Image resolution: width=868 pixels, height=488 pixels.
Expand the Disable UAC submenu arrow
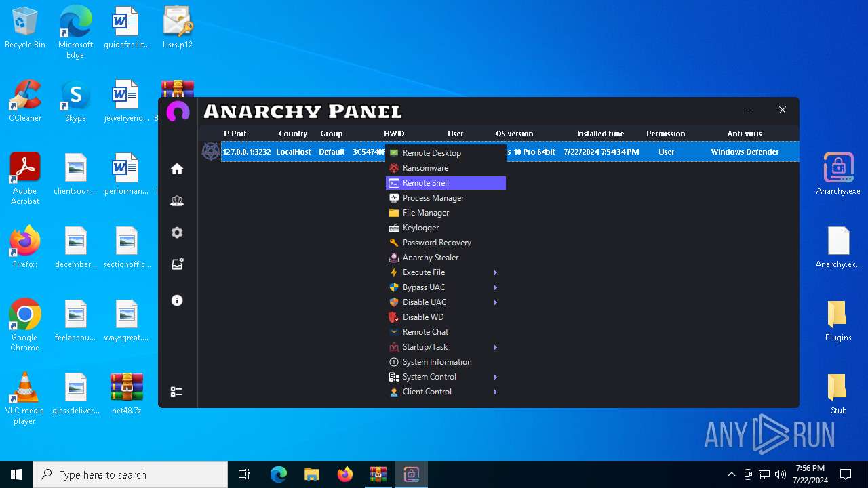click(x=496, y=302)
